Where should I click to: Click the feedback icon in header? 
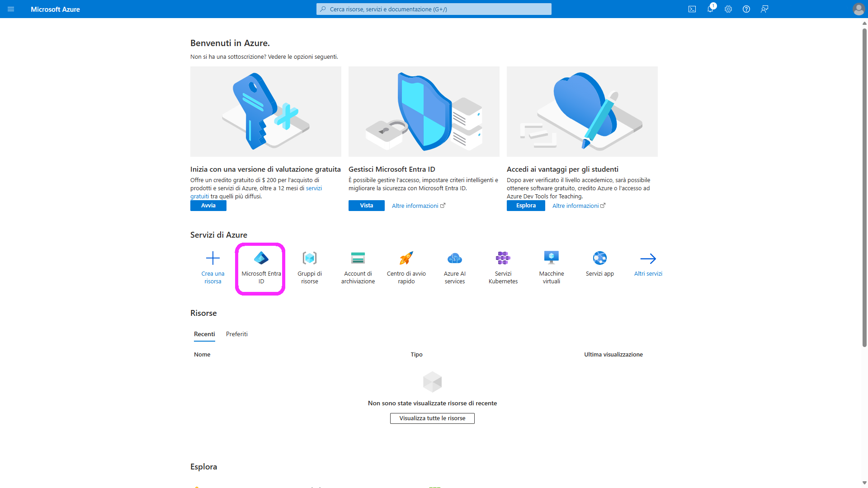pyautogui.click(x=764, y=9)
